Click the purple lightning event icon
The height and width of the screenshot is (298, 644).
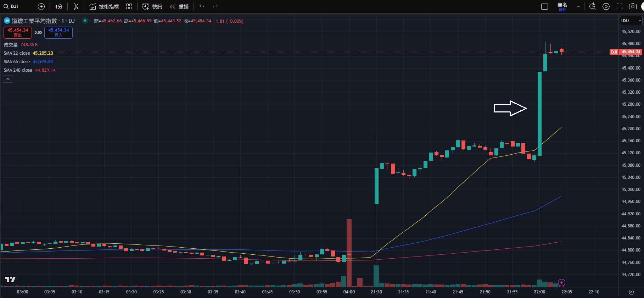pyautogui.click(x=561, y=282)
